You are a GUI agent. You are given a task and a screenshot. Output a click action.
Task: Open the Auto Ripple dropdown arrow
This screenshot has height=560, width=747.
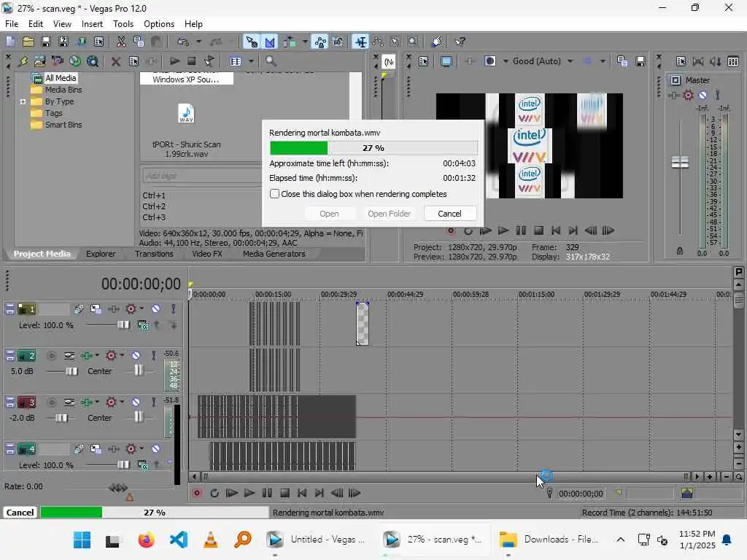[304, 42]
